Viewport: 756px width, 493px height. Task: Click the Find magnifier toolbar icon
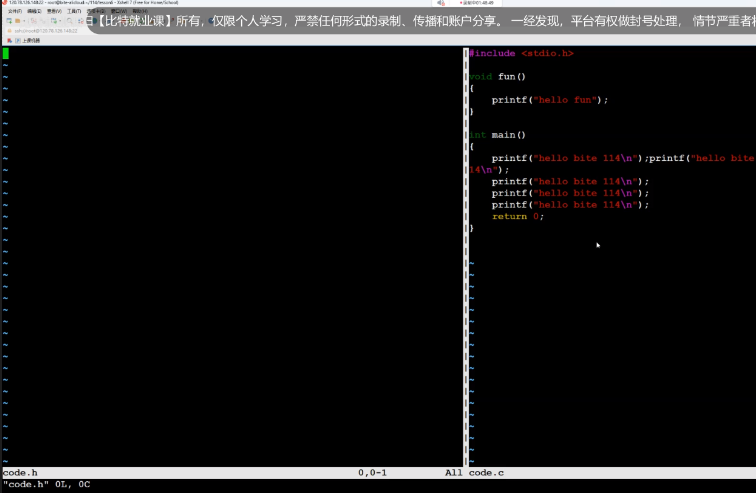click(69, 20)
